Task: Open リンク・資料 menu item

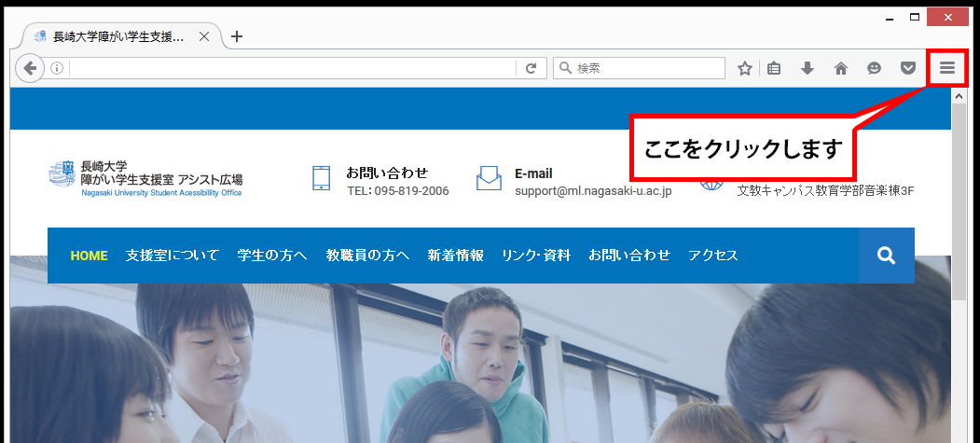Action: tap(536, 255)
